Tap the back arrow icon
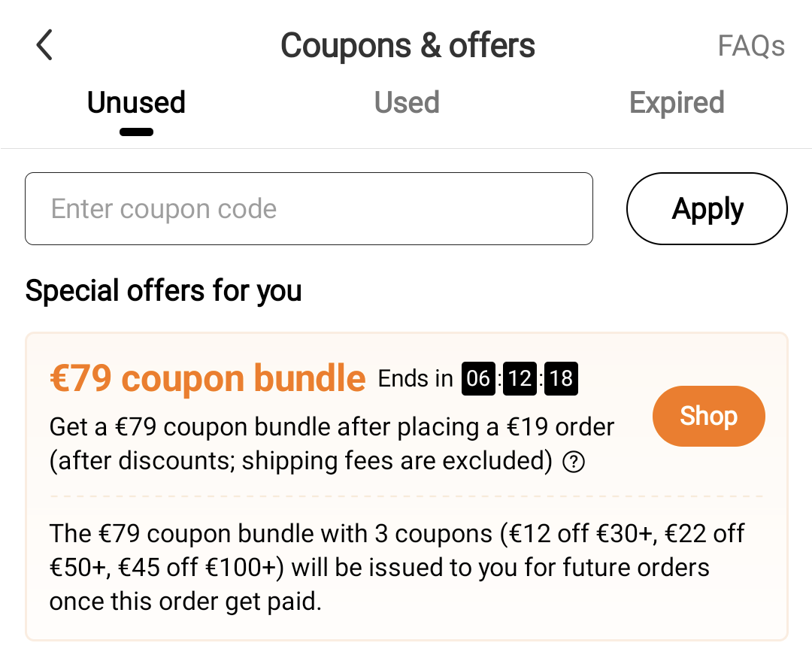The height and width of the screenshot is (658, 812). point(45,45)
